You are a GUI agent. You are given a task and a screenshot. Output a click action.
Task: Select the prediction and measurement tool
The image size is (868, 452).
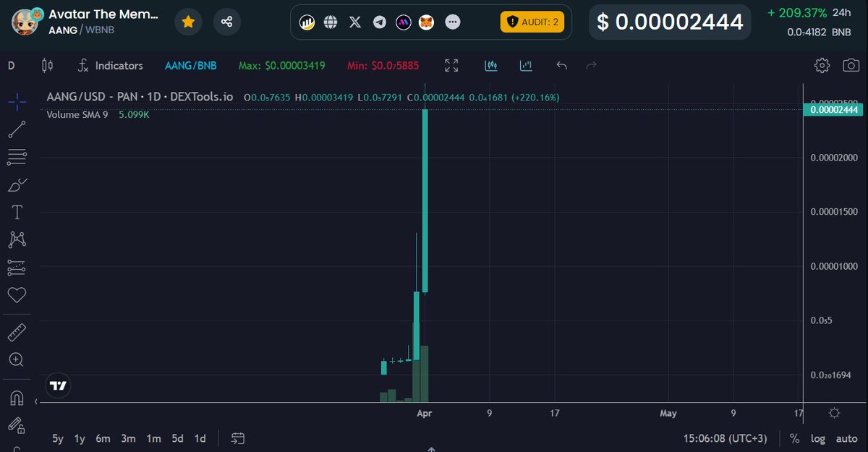click(x=17, y=268)
